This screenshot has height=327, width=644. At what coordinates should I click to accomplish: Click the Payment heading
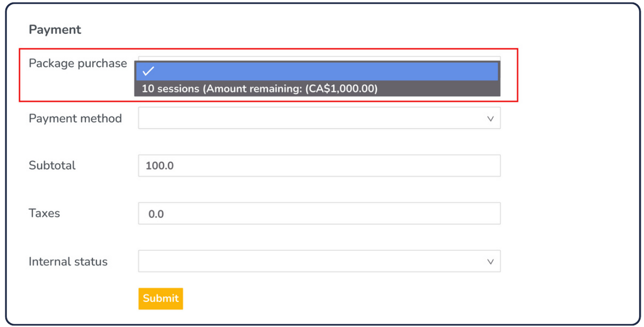(55, 30)
